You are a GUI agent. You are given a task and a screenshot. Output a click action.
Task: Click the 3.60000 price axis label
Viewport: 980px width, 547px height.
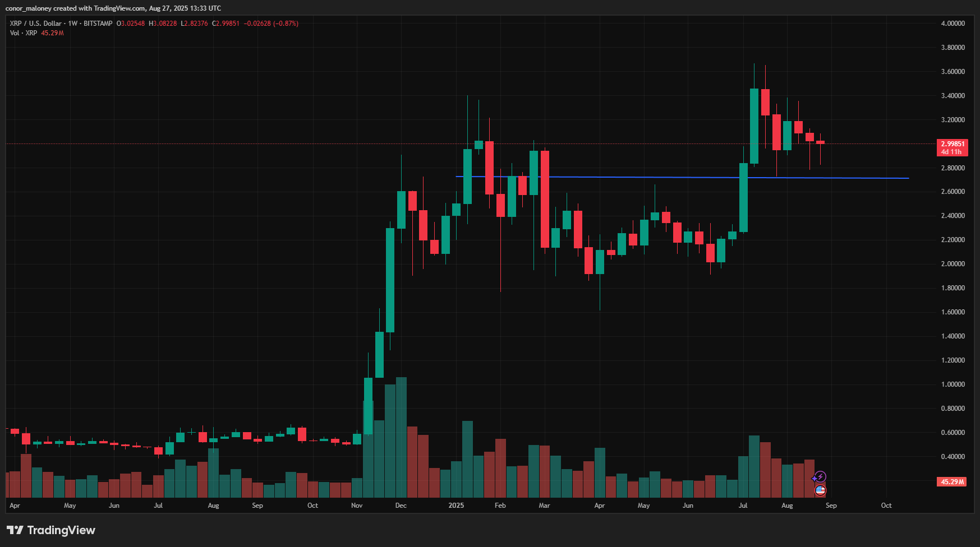953,72
